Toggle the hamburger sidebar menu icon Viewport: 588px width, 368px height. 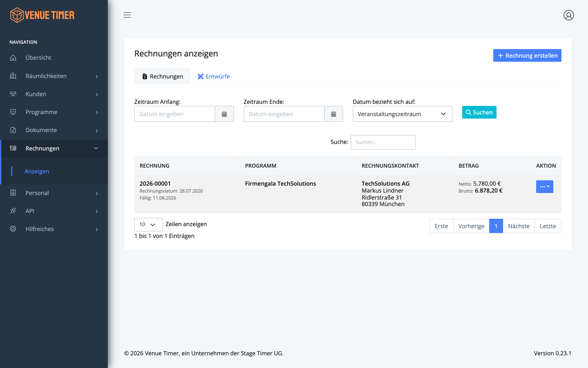[127, 15]
